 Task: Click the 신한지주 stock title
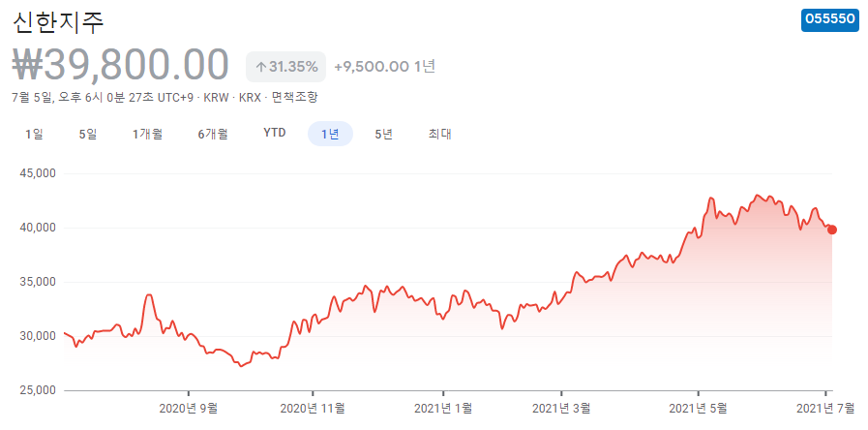pyautogui.click(x=58, y=20)
